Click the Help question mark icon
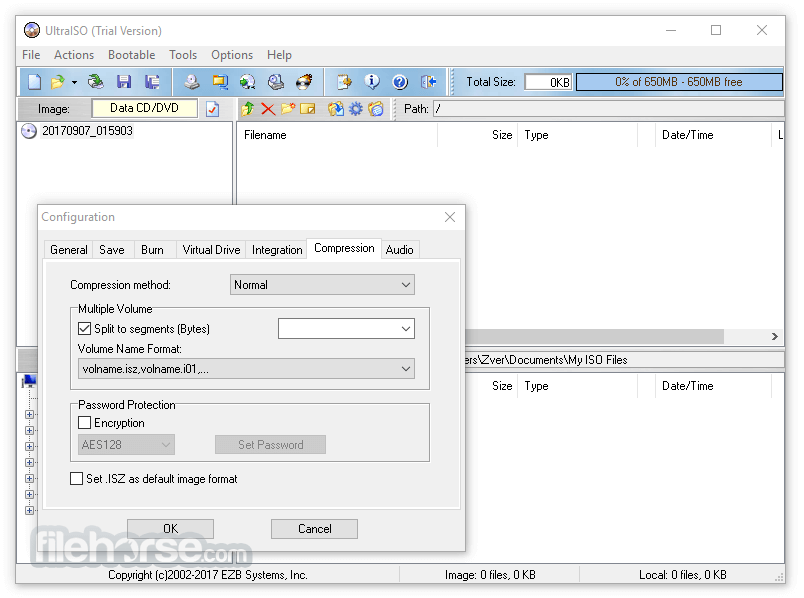 pos(400,82)
